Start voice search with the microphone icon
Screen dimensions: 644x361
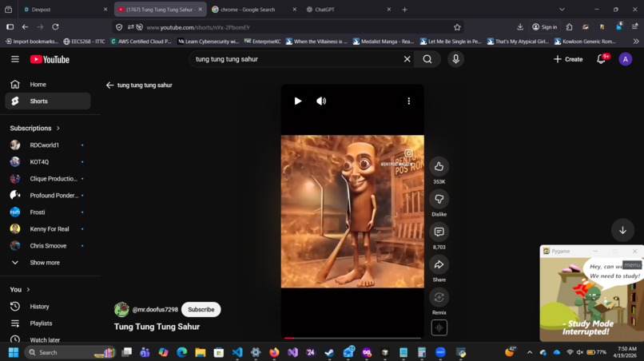(455, 59)
